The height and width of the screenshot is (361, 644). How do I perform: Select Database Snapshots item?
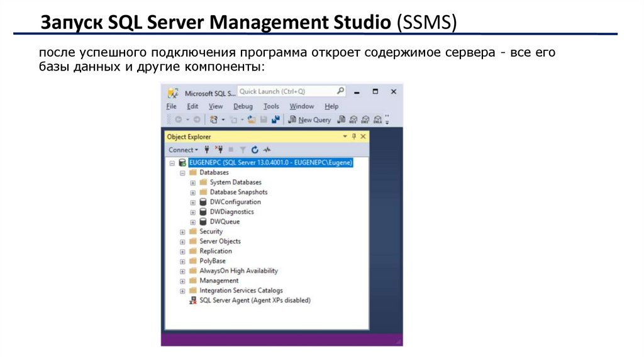(x=238, y=192)
